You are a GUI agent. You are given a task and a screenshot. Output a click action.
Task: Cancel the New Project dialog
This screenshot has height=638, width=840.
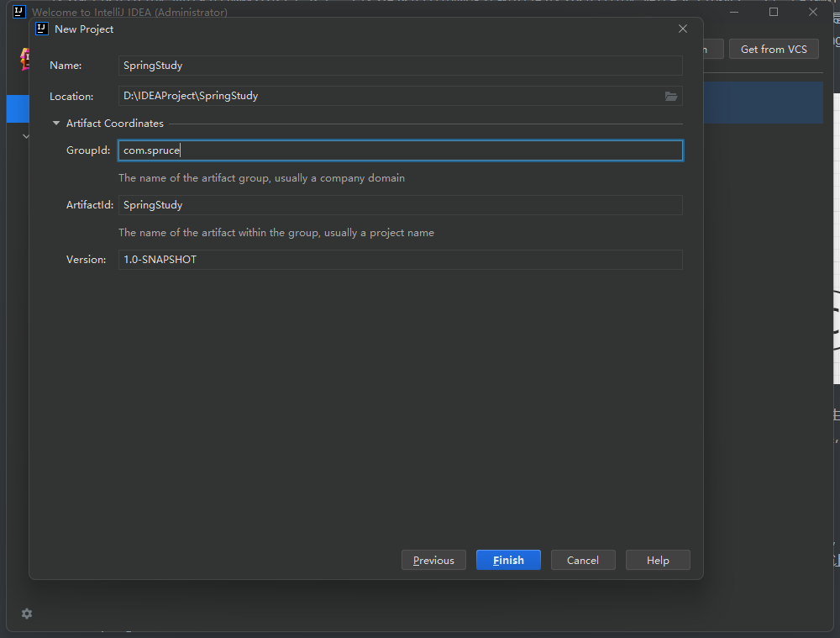583,561
